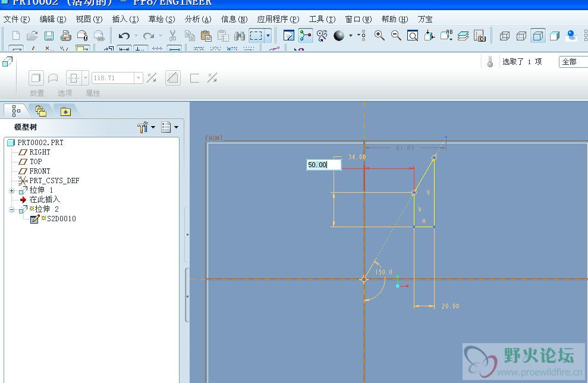Screen dimensions: 588x383
Task: Zoom in with the plus magnifier
Action: pyautogui.click(x=379, y=36)
